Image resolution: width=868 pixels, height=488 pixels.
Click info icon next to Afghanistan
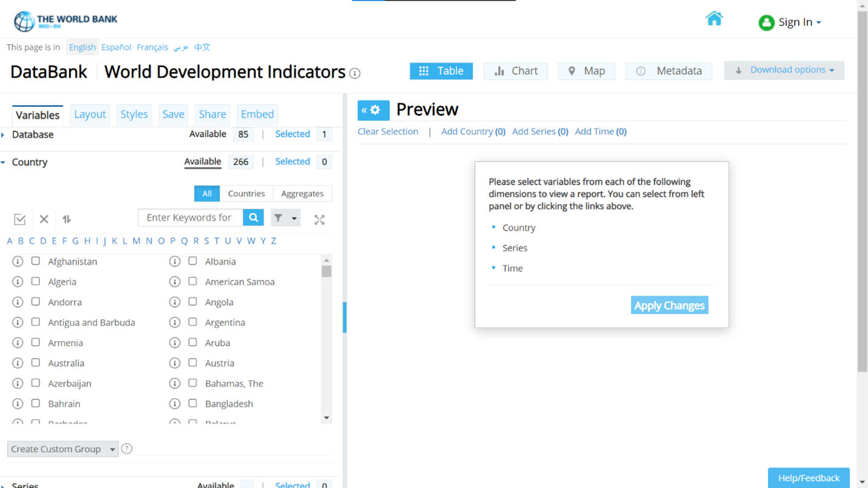(18, 262)
